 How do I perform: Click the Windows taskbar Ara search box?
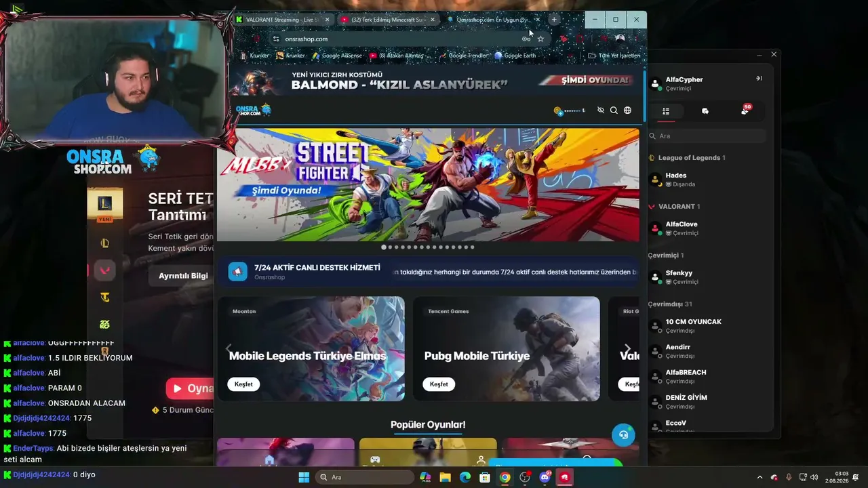point(365,477)
